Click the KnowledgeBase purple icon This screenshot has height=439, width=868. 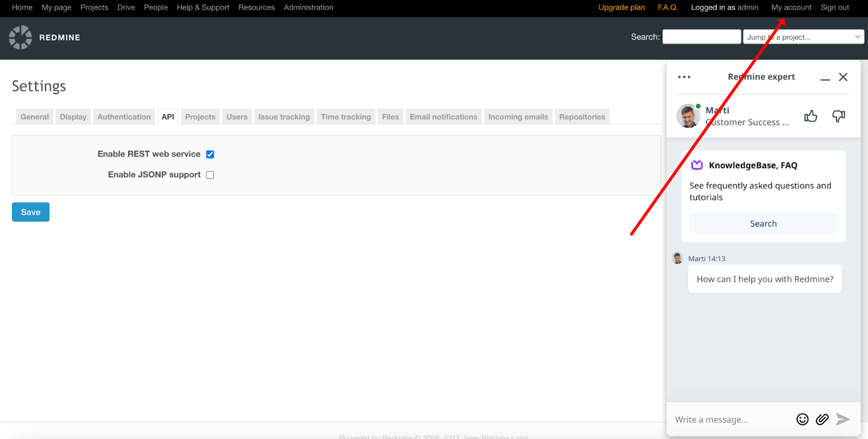pyautogui.click(x=697, y=165)
